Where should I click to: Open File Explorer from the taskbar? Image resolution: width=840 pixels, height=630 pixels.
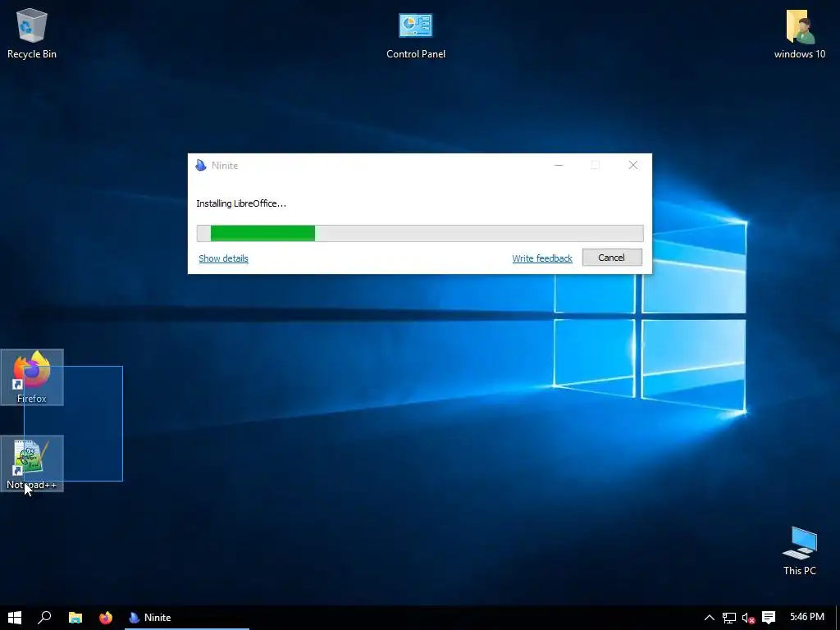tap(75, 618)
